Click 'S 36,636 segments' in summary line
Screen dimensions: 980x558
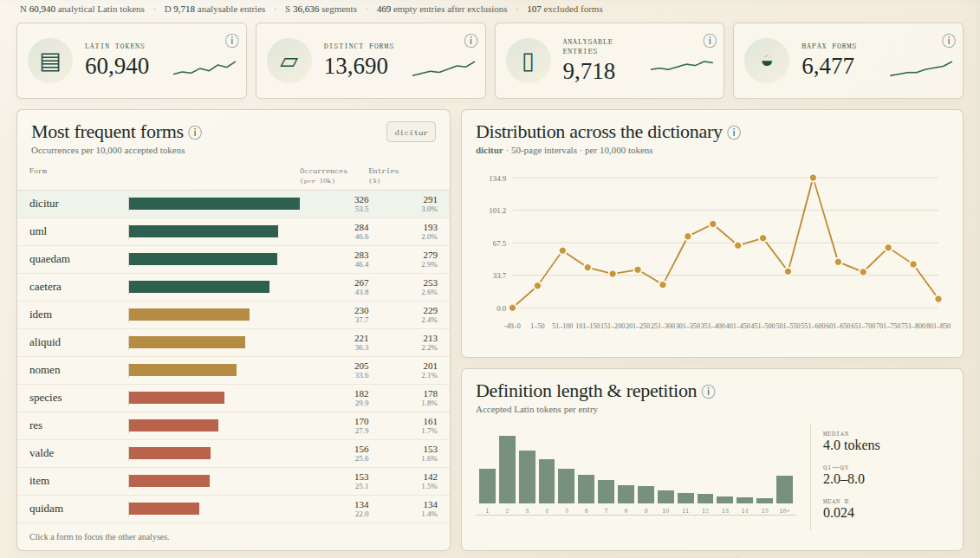pos(321,10)
